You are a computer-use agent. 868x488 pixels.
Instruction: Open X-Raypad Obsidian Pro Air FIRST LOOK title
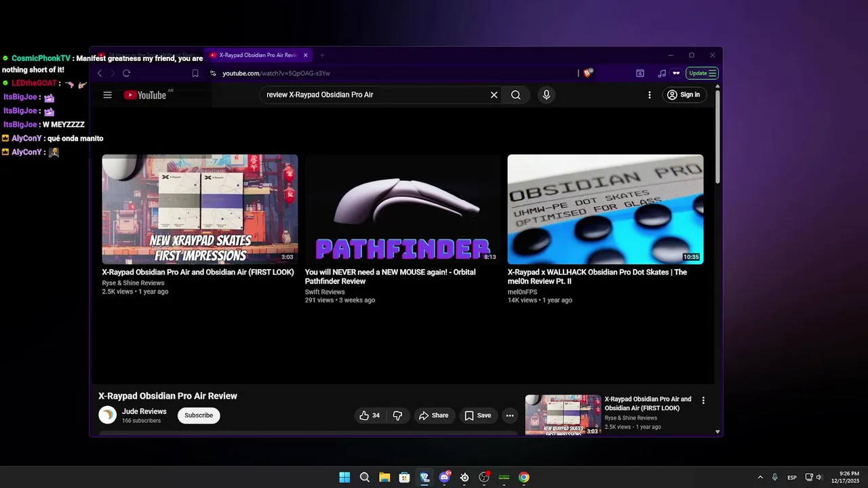(x=198, y=272)
